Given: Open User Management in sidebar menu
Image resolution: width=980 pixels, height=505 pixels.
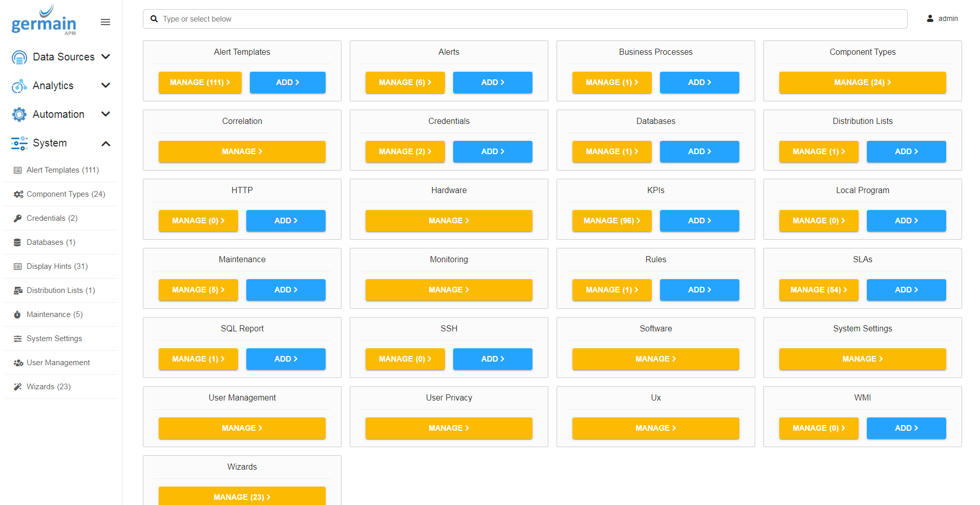Looking at the screenshot, I should point(58,363).
